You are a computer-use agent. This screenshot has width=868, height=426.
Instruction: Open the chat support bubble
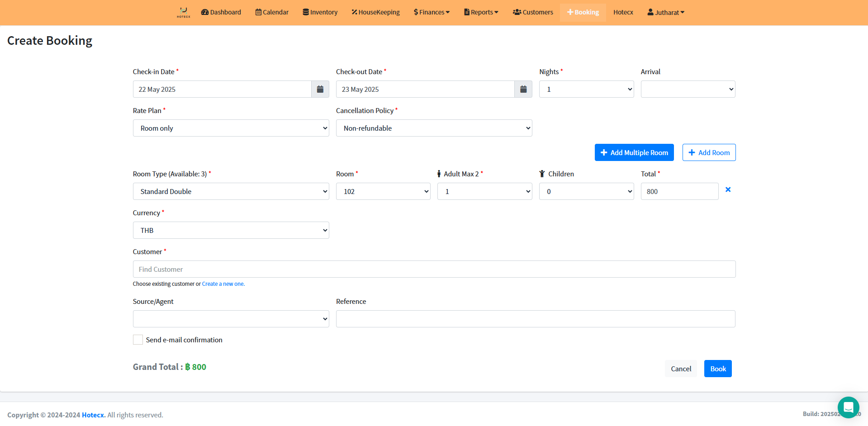click(848, 407)
